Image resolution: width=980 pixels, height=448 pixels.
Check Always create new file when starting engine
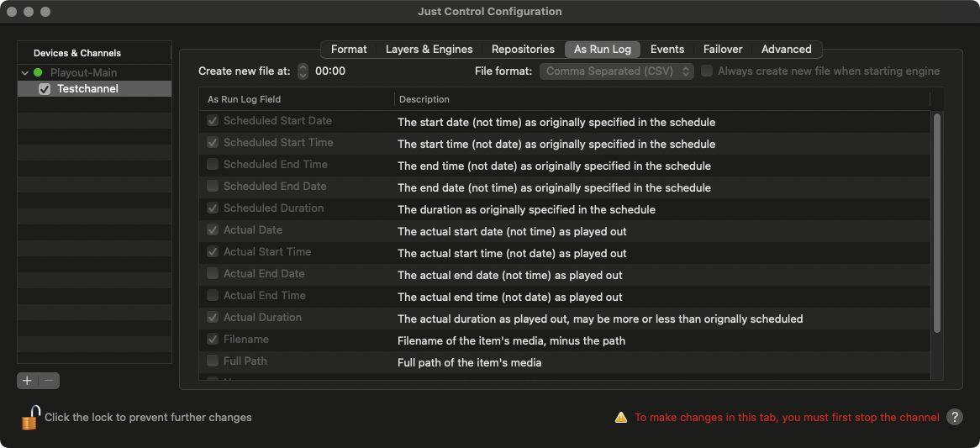(x=706, y=71)
